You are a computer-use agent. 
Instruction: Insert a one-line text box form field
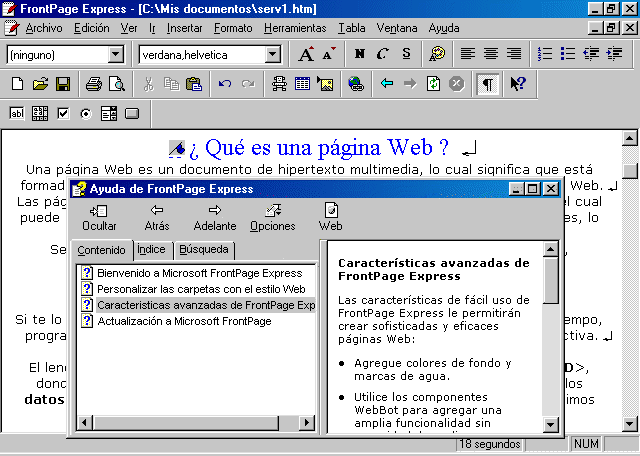[17, 113]
